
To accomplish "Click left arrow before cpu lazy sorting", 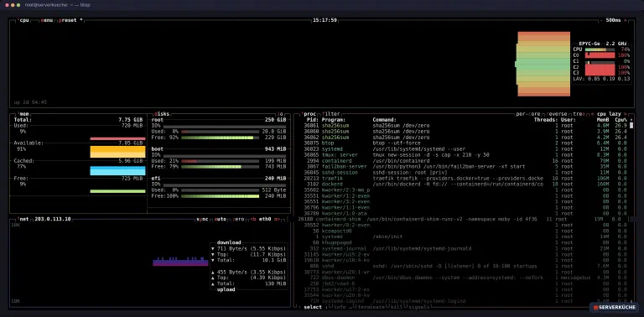I will point(592,114).
